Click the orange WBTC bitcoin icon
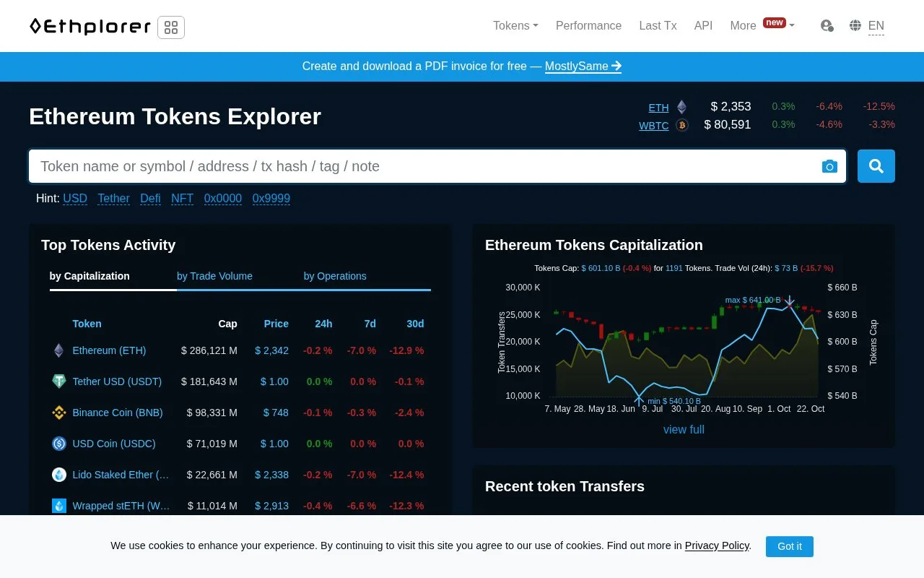 [682, 125]
